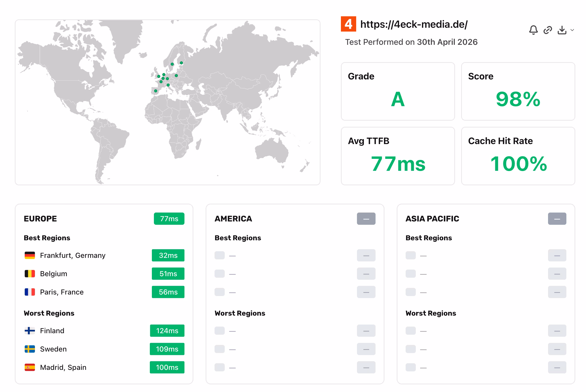Select America's Worst Regions label
586x392 pixels.
coord(240,313)
